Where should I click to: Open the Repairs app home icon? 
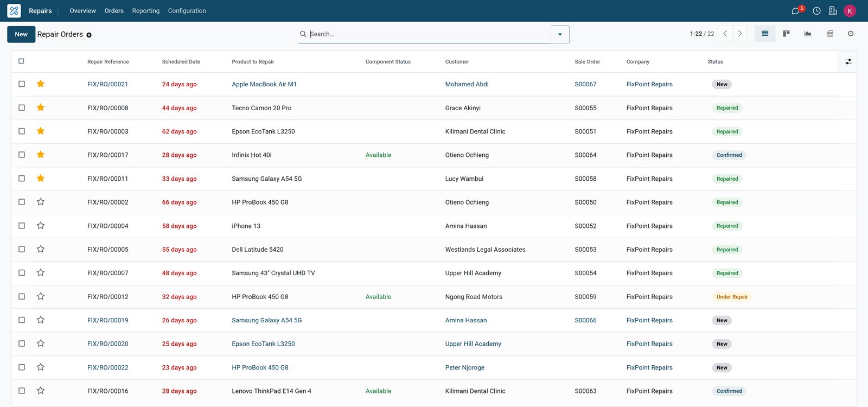(x=14, y=11)
